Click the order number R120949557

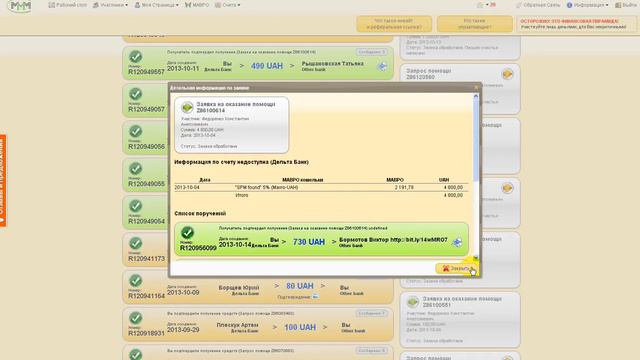(146, 72)
